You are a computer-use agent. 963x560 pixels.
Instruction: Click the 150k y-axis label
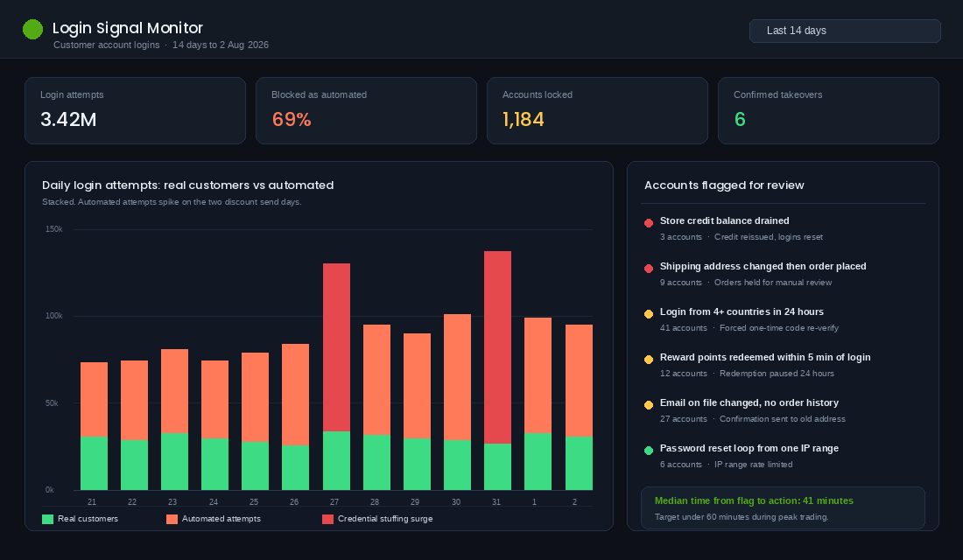tap(54, 229)
